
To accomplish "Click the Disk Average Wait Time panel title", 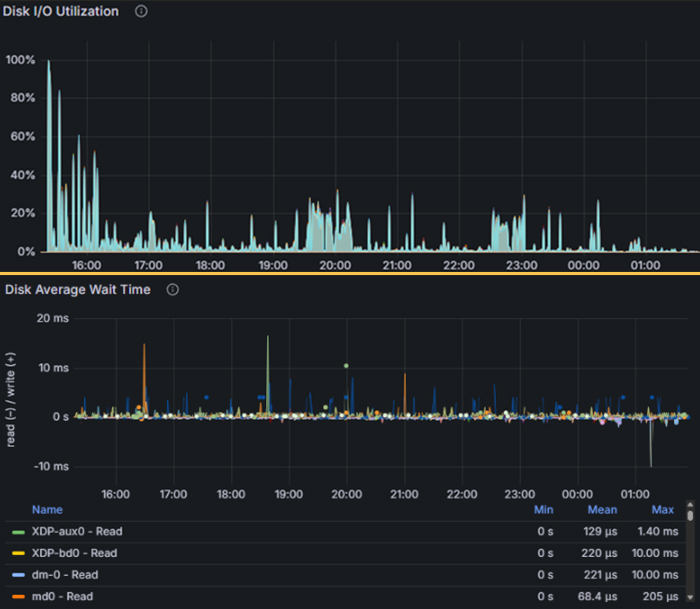I will [x=78, y=290].
